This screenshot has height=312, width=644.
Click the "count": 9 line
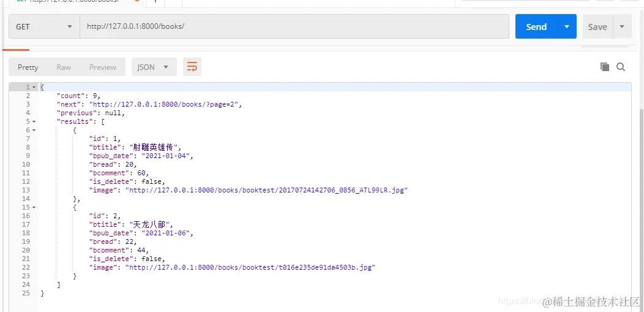pos(78,96)
